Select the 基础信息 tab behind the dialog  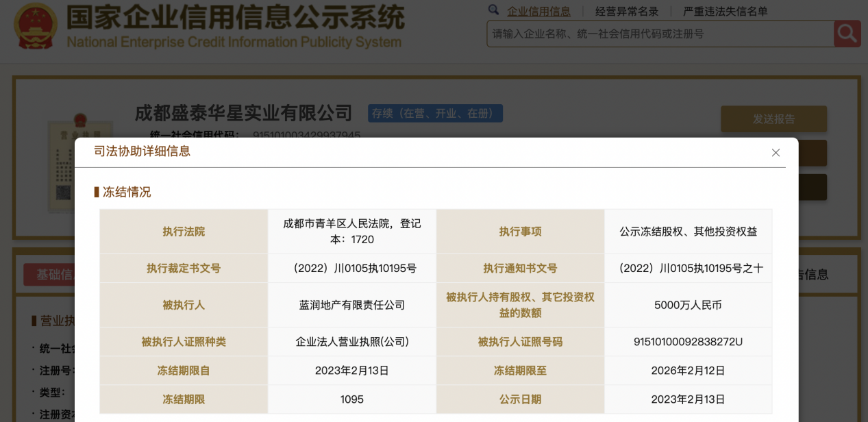49,275
